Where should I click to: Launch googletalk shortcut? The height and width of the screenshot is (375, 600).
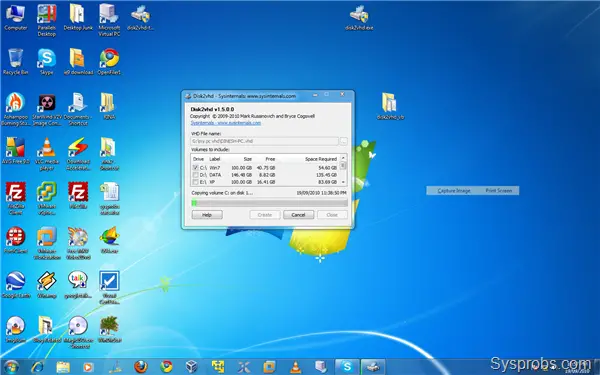click(78, 285)
